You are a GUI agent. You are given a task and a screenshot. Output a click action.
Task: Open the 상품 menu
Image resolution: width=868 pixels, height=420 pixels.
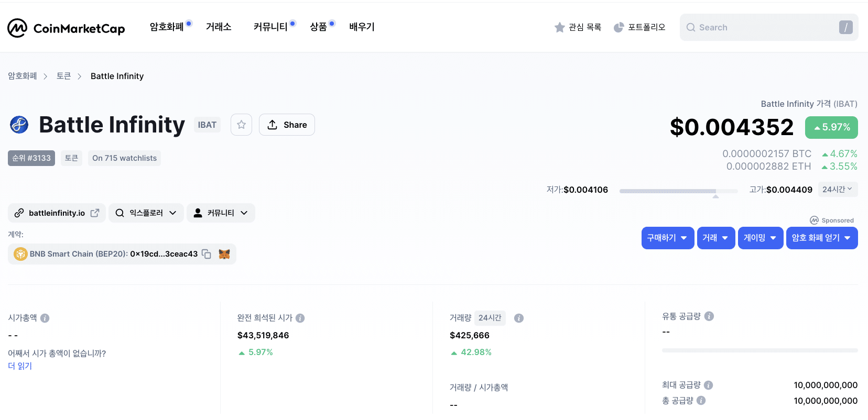[318, 27]
